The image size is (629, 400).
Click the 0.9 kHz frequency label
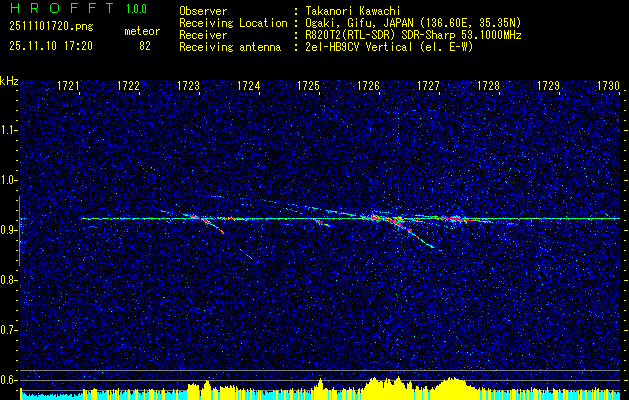7,230
